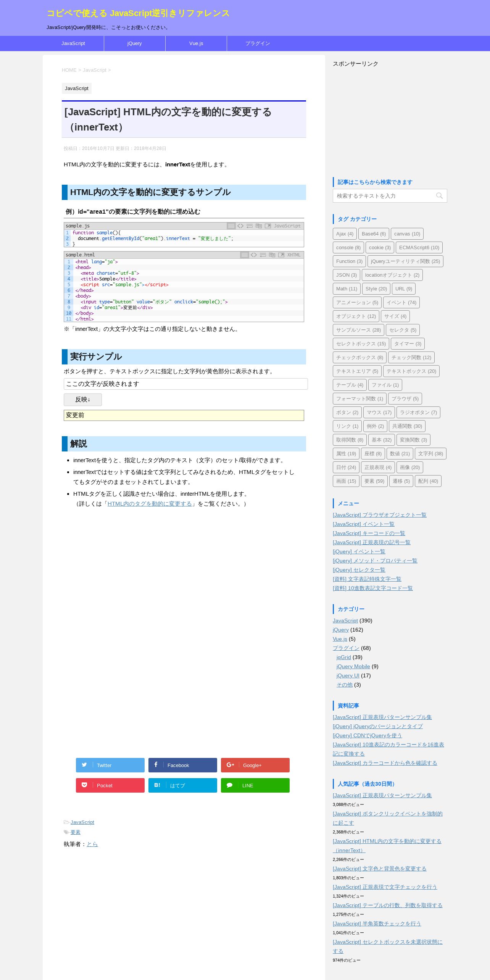Click the 要素 tag link in article footer
Image resolution: width=490 pixels, height=980 pixels.
pyautogui.click(x=76, y=832)
